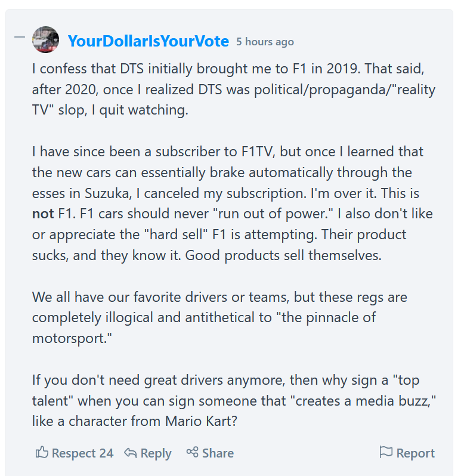This screenshot has width=467, height=476.
Task: Click the Respect count number 24
Action: 106,453
